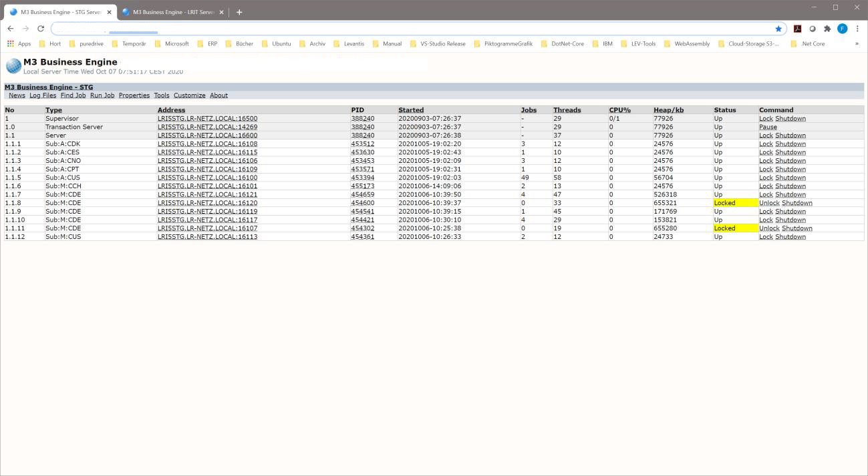
Task: Open the Microsoft bookmark folder
Action: [172, 44]
